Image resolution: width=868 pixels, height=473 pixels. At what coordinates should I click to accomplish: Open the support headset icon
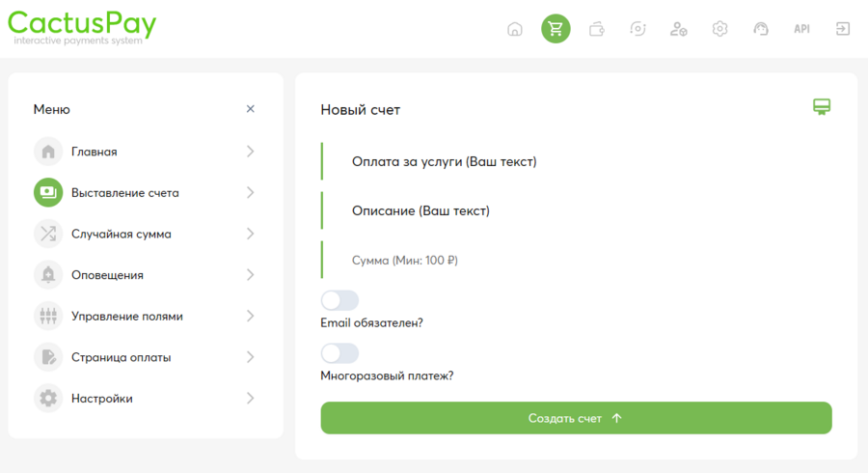(761, 29)
